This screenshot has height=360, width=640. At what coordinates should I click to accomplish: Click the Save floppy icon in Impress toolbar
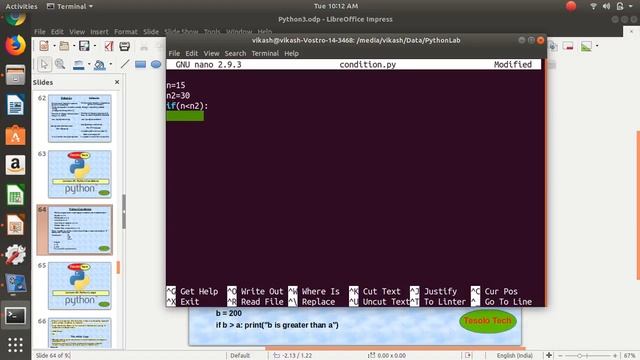[84, 46]
